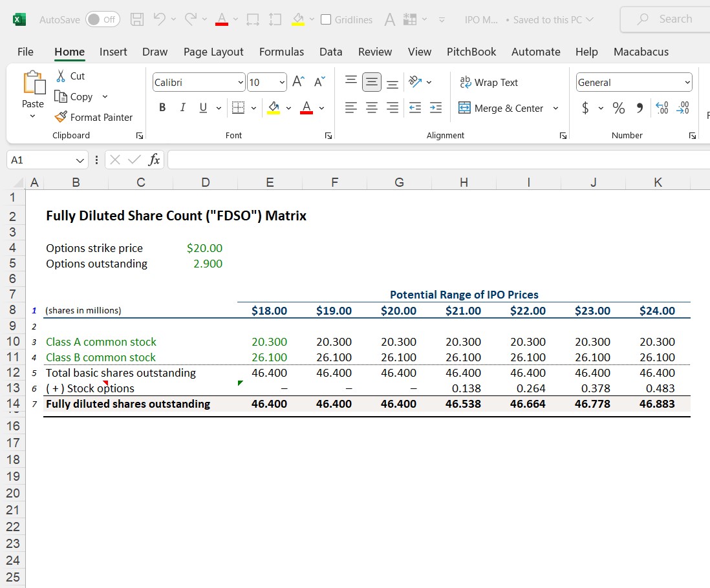Open the PitchBook tab

pos(471,52)
